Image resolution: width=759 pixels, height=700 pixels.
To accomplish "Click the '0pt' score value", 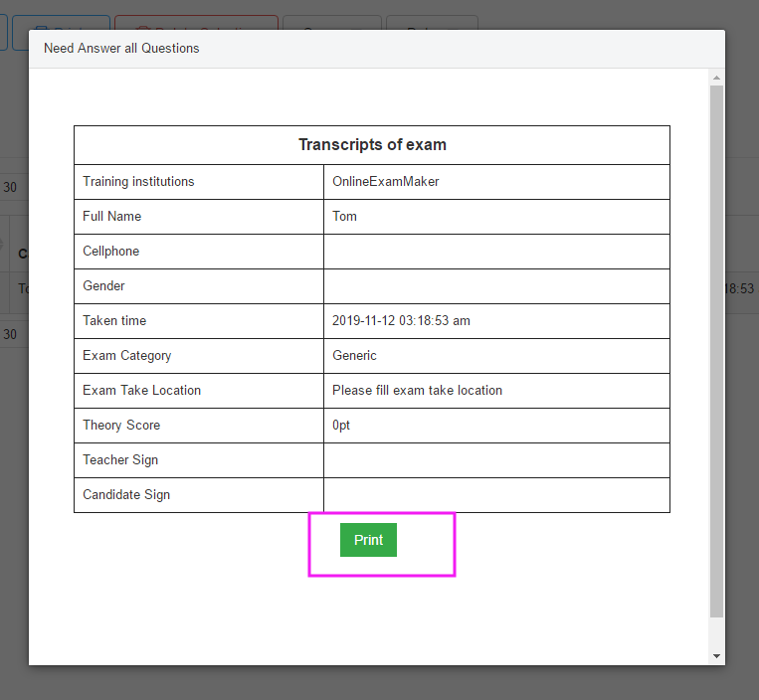I will pyautogui.click(x=341, y=426).
